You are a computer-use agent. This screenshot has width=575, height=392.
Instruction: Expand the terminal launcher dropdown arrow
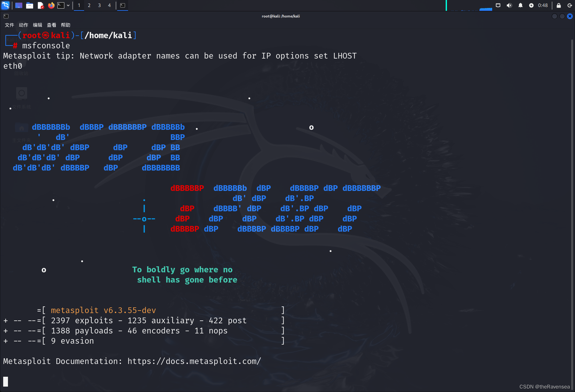click(x=68, y=5)
